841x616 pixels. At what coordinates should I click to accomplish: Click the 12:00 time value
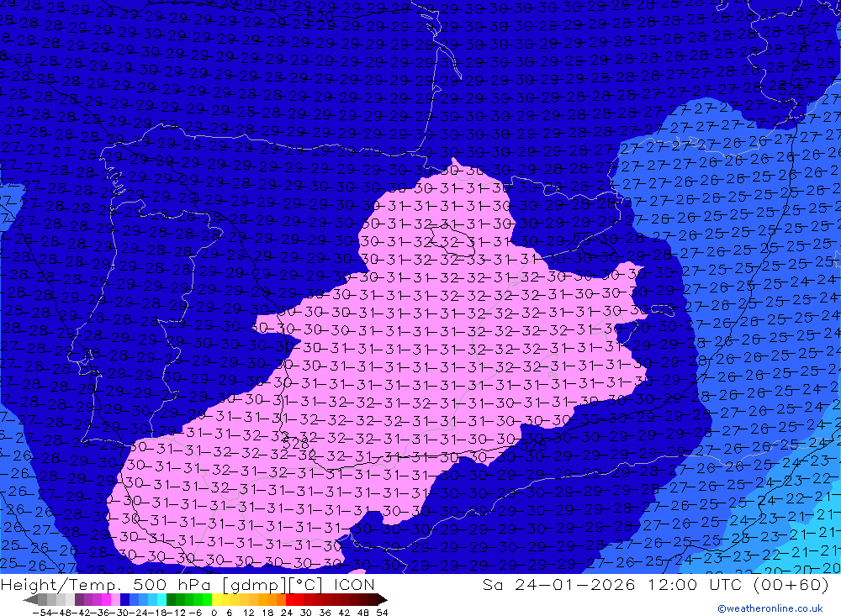click(673, 584)
